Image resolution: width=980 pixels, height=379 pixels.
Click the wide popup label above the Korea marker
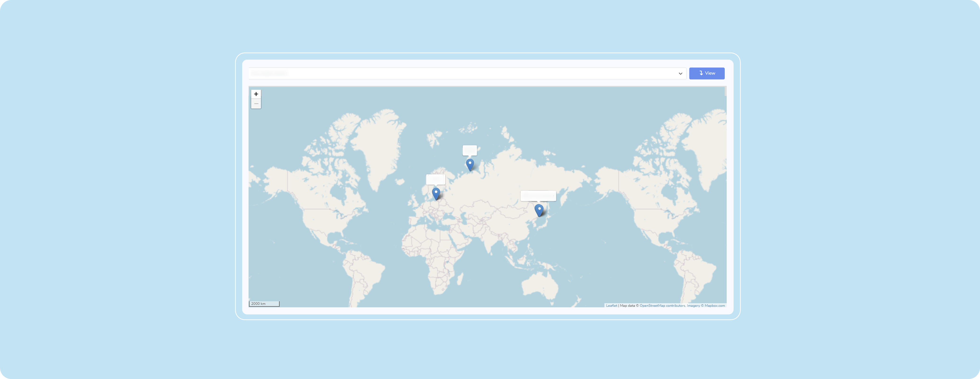[538, 196]
